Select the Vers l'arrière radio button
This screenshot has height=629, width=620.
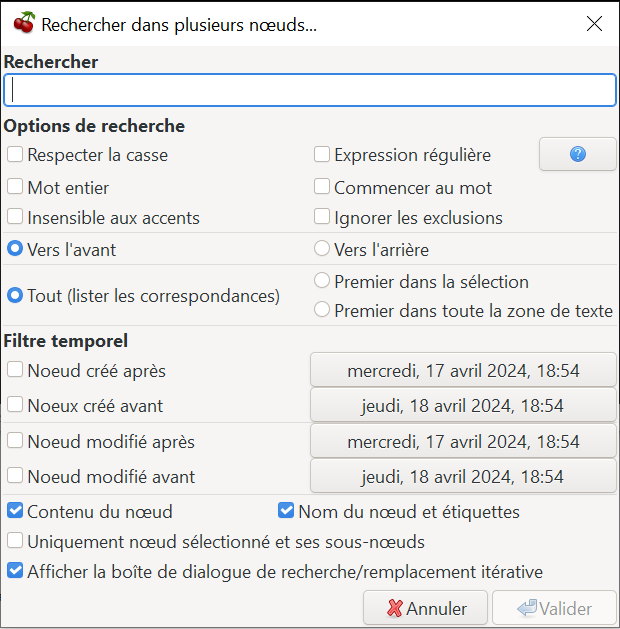pos(322,248)
